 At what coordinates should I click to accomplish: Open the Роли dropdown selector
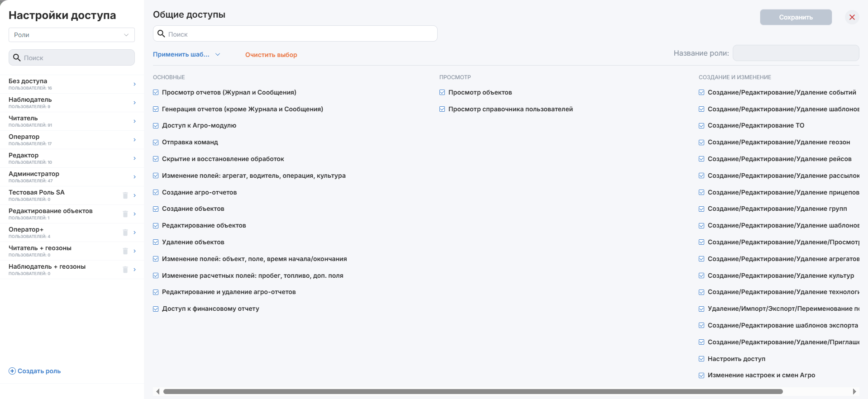[72, 35]
